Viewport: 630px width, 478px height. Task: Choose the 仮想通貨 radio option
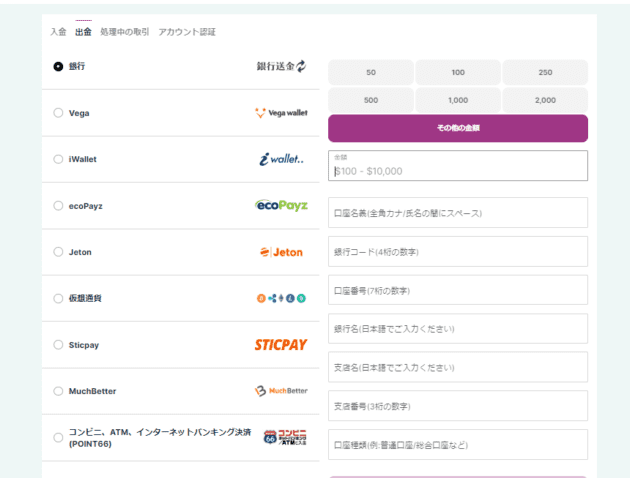click(x=58, y=298)
